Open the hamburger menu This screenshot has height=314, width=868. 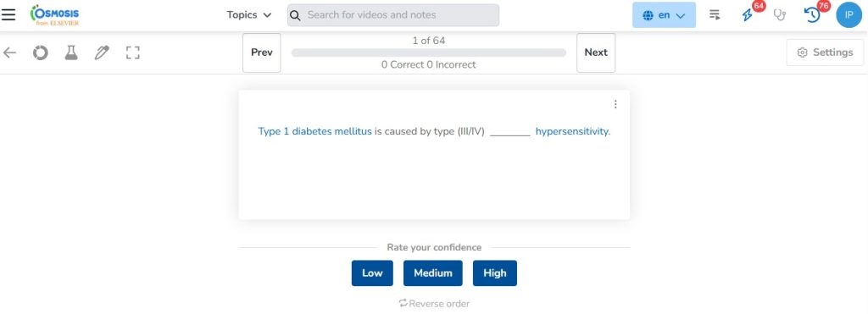pos(8,14)
